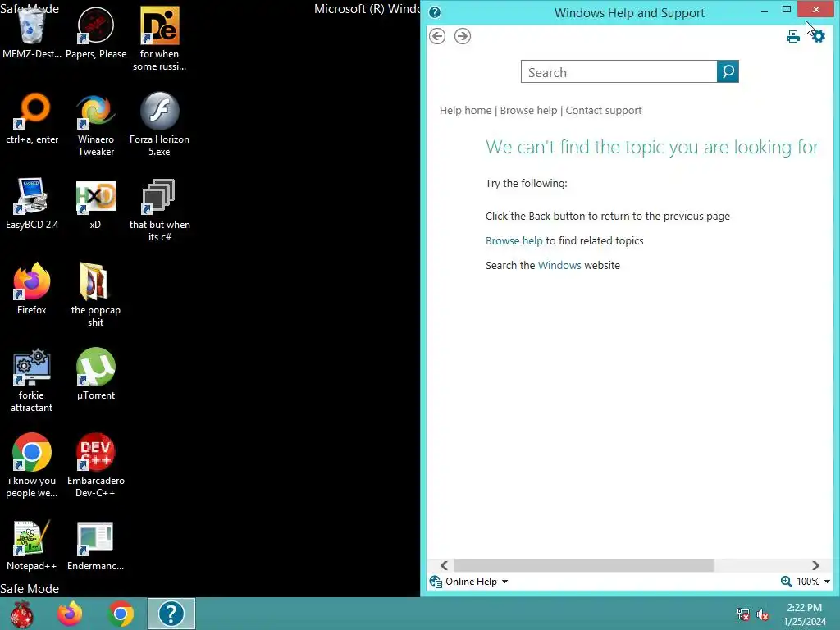Minimize the Windows Help and Support window

coord(765,10)
